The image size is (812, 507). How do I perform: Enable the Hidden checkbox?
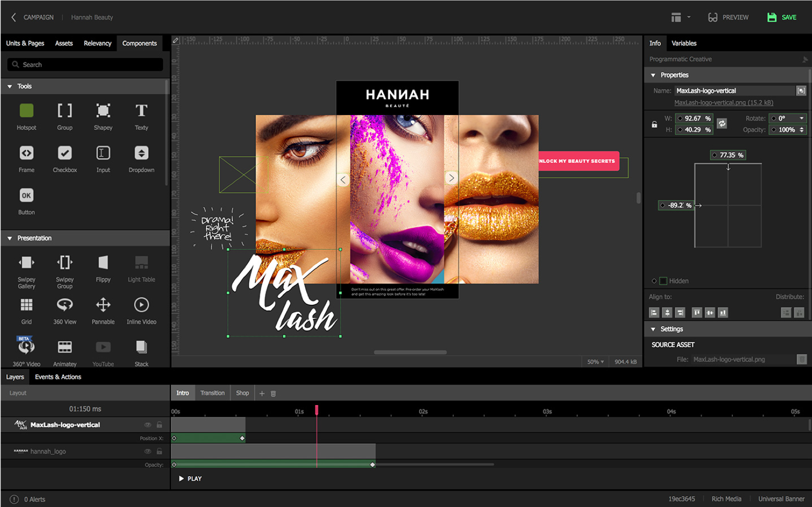[663, 281]
